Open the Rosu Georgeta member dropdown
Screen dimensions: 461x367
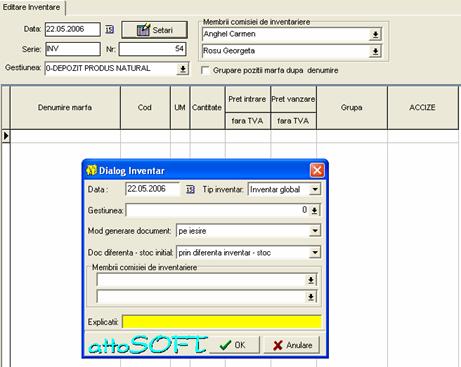tap(375, 51)
